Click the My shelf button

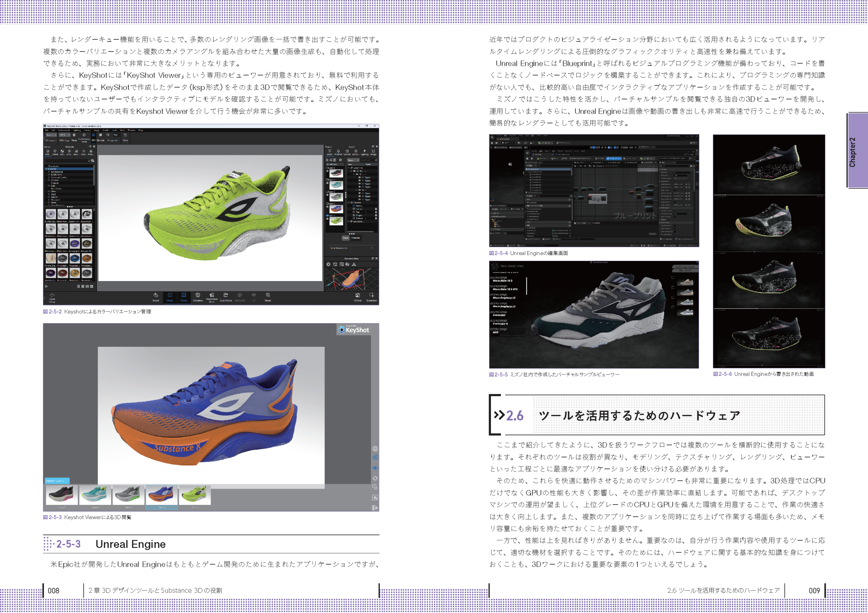point(685,271)
